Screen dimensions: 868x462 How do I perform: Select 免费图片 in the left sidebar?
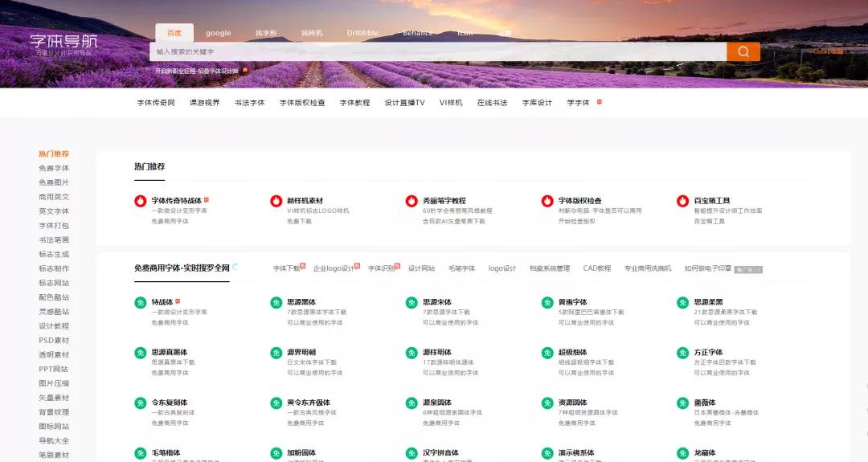pos(54,182)
